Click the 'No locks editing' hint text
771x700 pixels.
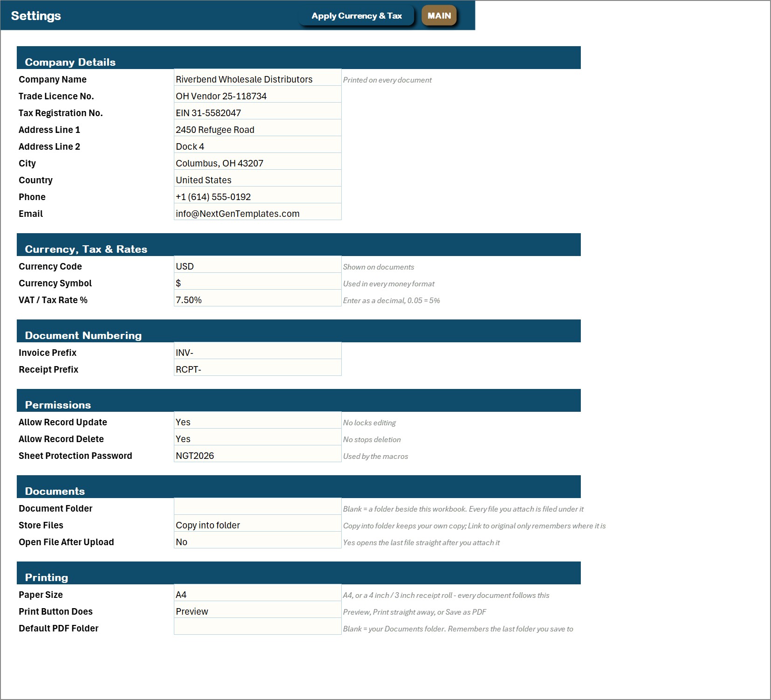coord(369,423)
